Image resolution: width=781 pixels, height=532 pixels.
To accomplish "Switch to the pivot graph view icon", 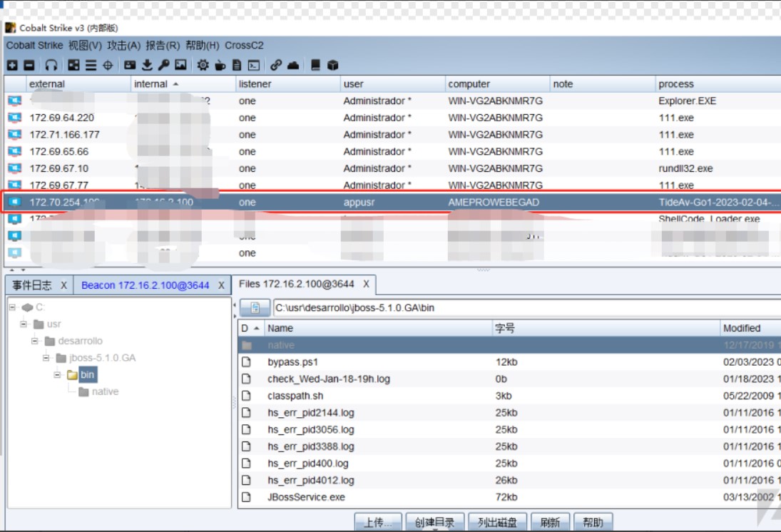I will coord(73,66).
